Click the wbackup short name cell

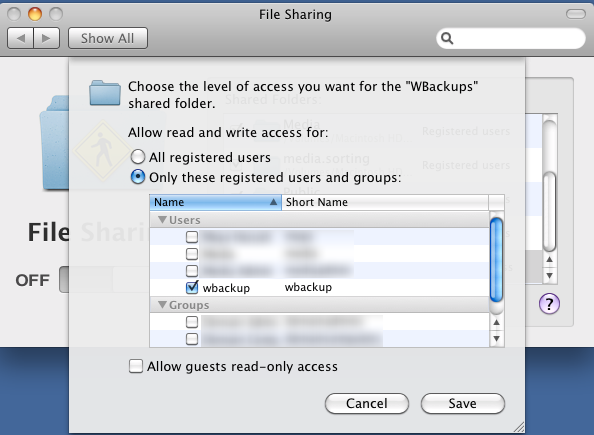pyautogui.click(x=308, y=287)
